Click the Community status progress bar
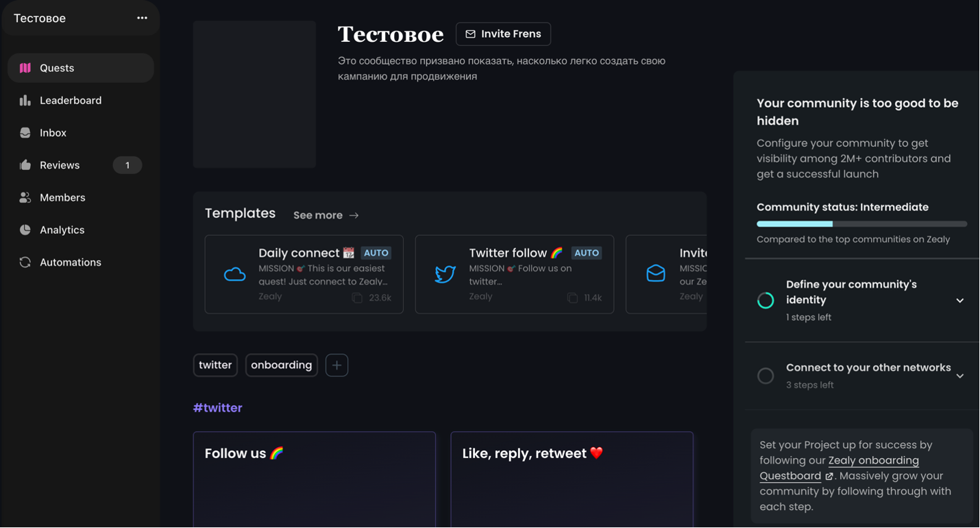980x528 pixels. coord(861,224)
